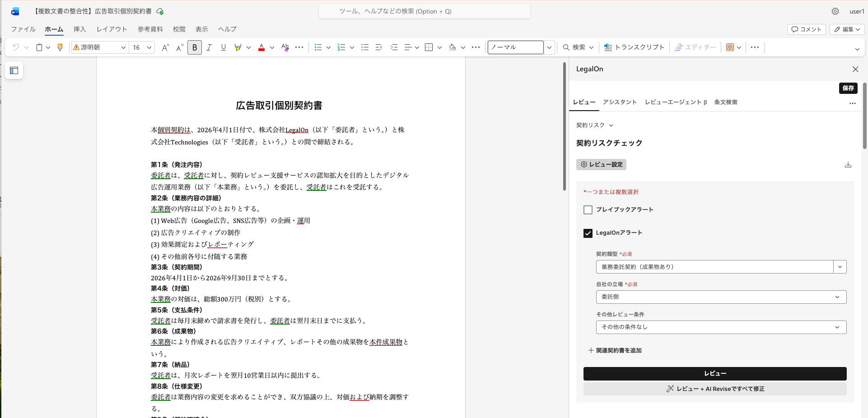This screenshot has width=868, height=418.
Task: Click the shading paint bucket icon
Action: point(453,47)
